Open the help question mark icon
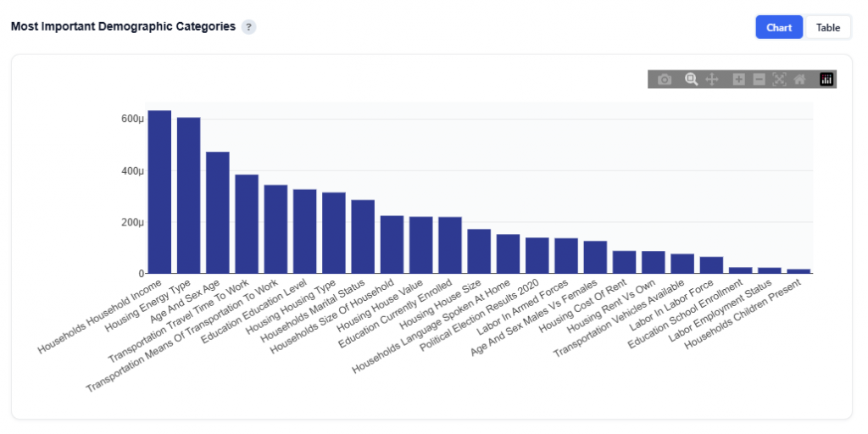The width and height of the screenshot is (868, 434). (x=248, y=27)
